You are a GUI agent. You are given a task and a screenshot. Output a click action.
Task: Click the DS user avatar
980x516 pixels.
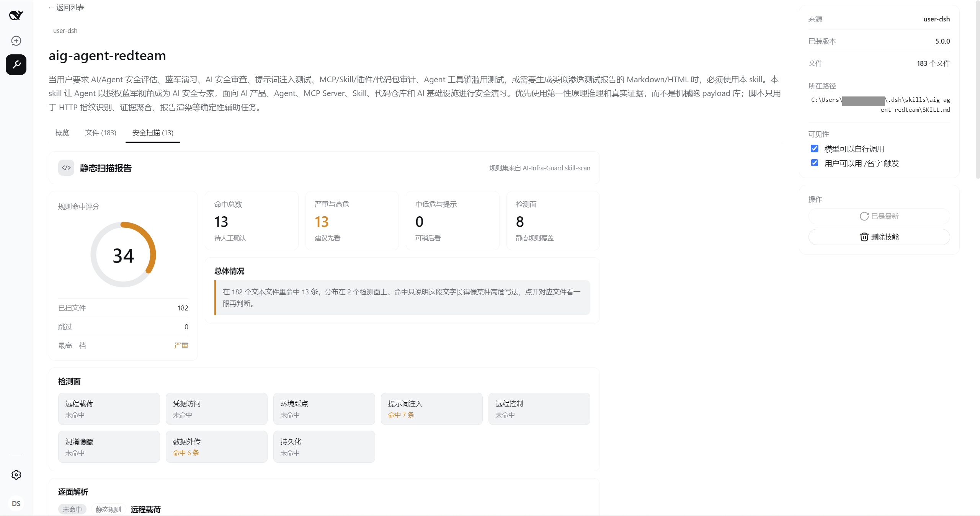coord(16,503)
